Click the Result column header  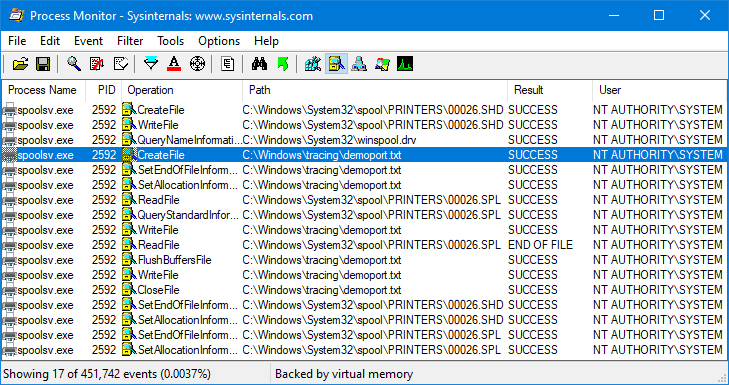click(x=550, y=90)
